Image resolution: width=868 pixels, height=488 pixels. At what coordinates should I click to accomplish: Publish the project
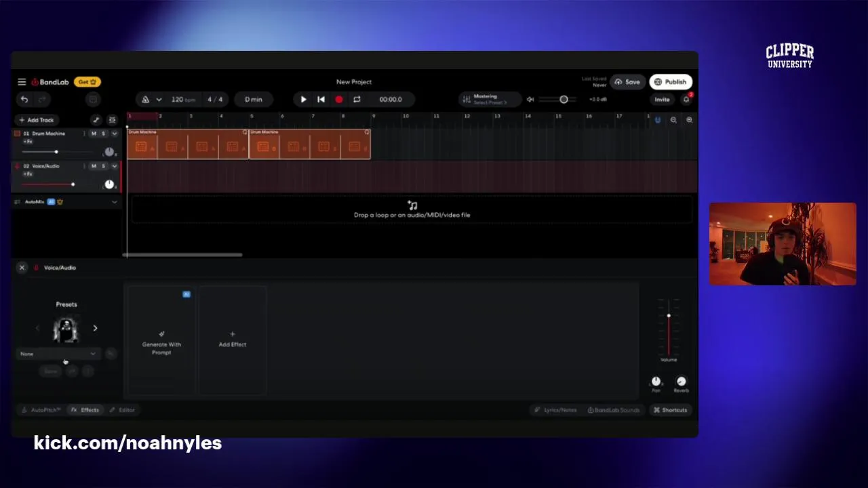(x=671, y=82)
